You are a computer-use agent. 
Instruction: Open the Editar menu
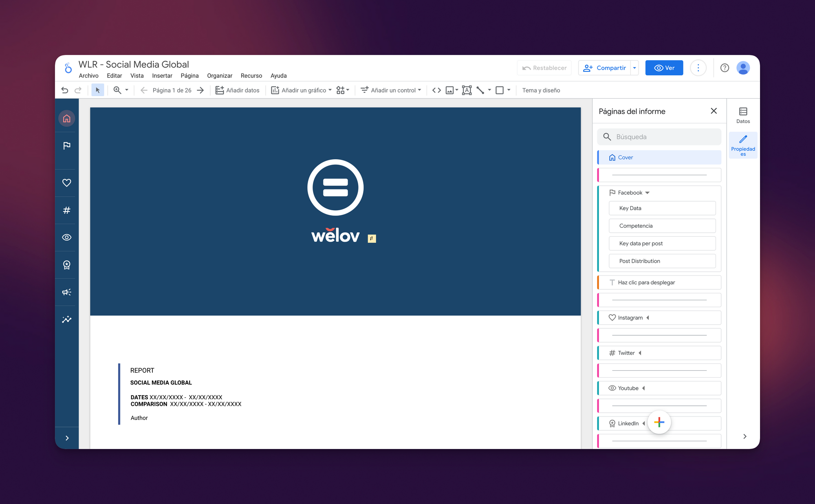115,76
